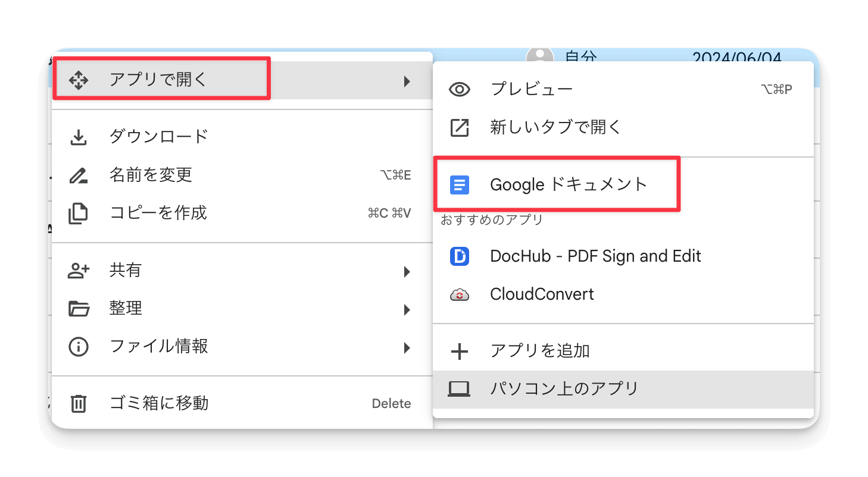Click the 'Open with' move-arrows icon
The width and height of the screenshot is (868, 477).
[79, 80]
